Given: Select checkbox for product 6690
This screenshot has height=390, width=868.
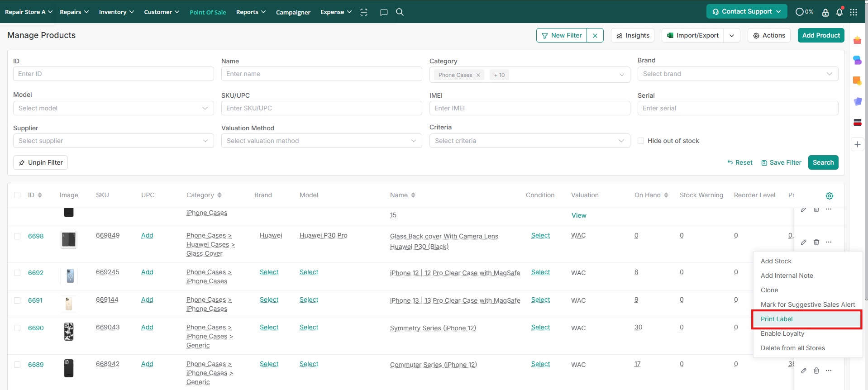Looking at the screenshot, I should 17,328.
